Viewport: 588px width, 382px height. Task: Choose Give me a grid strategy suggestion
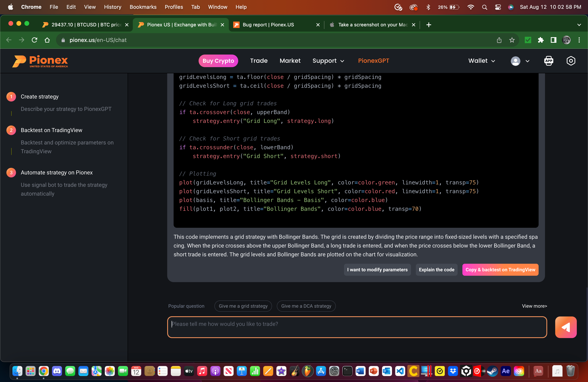(243, 306)
